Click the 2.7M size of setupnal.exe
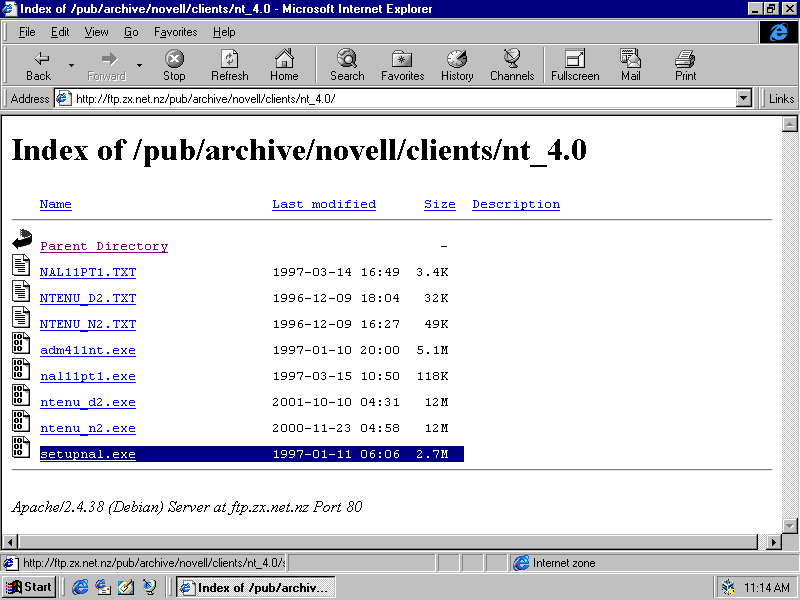 point(432,454)
